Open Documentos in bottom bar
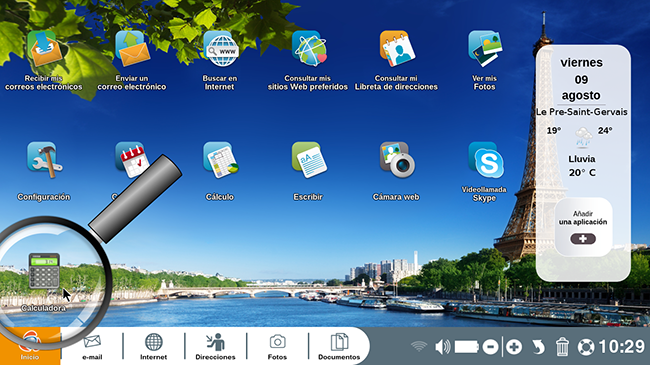Screen dimensions: 650x365 (339, 347)
